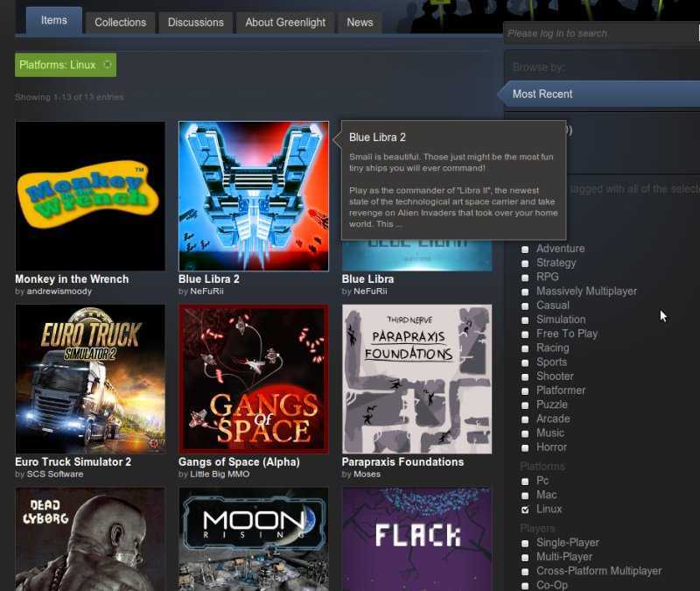Check the Racing genre checkbox
This screenshot has width=700, height=591.
525,348
